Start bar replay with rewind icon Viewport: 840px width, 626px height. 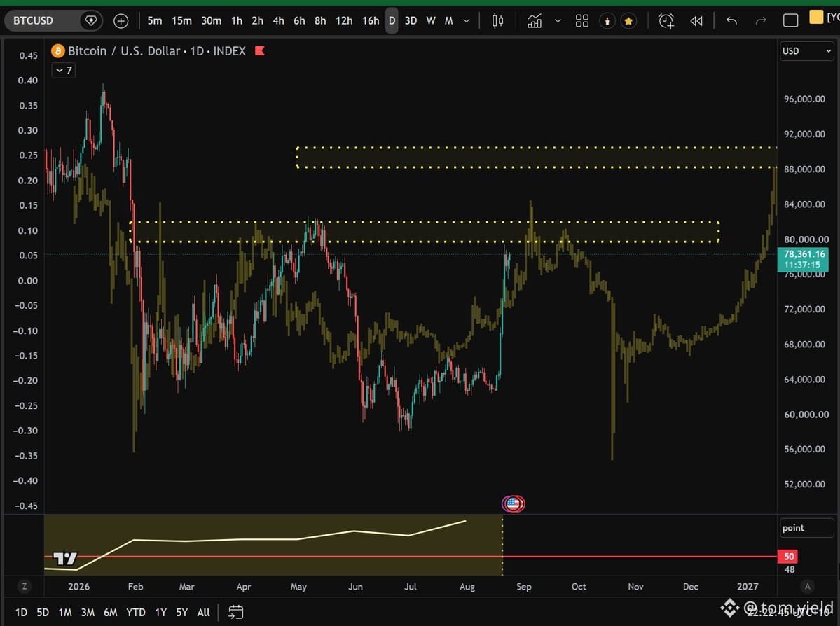point(696,21)
